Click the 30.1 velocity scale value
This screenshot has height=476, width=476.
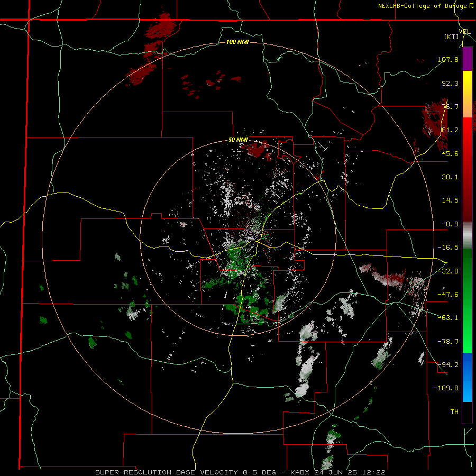(450, 177)
